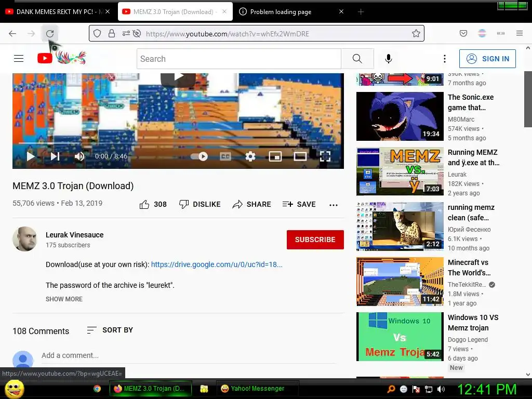Screen dimensions: 532x399
Task: Open the YouTube guide hamburger menu
Action: click(19, 59)
